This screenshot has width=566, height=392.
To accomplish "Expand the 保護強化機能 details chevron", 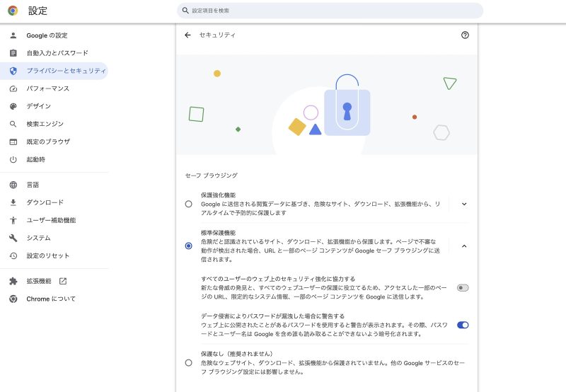I will (464, 204).
